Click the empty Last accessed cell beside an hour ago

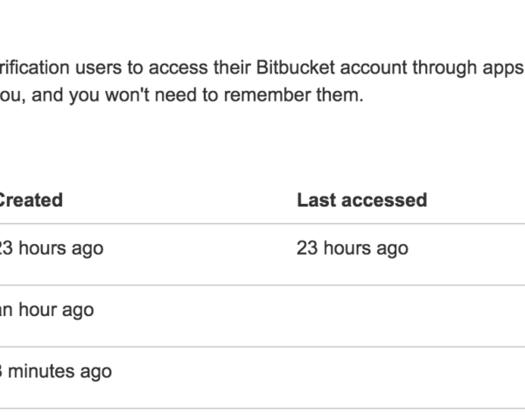point(361,310)
